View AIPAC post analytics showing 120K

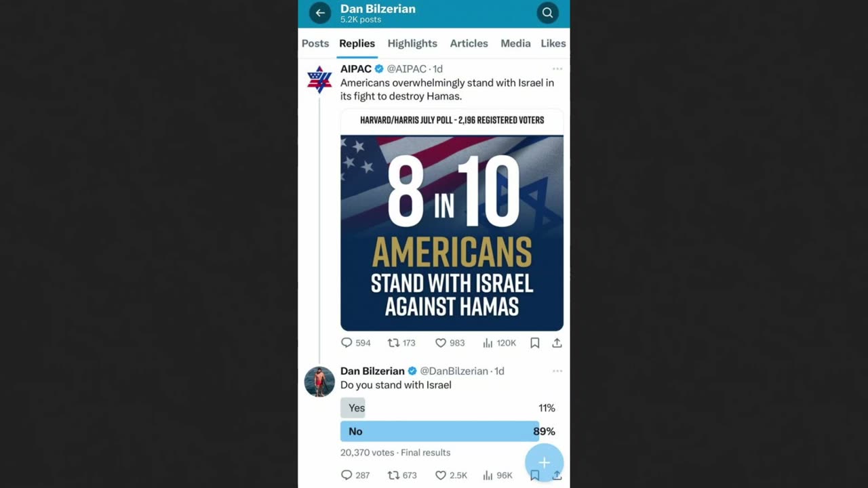point(499,343)
